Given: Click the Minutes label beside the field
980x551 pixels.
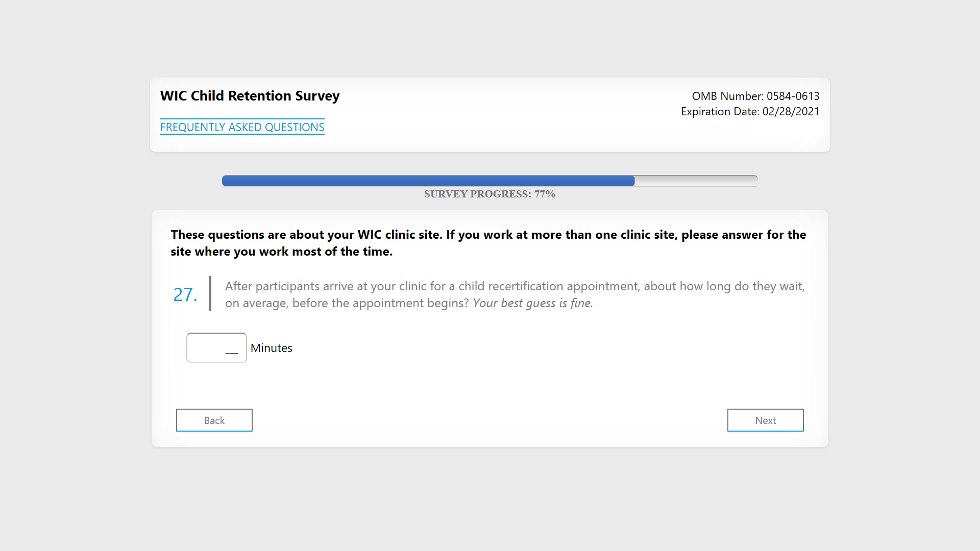Looking at the screenshot, I should (x=271, y=348).
